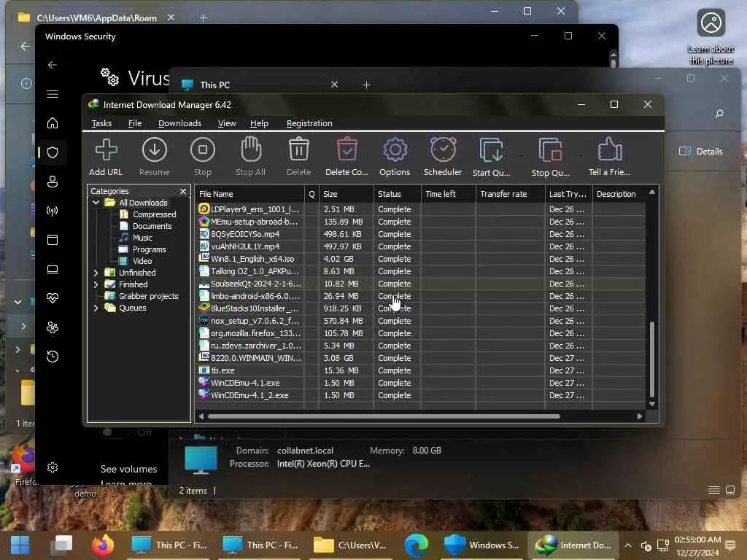Sort downloads by Status column

click(397, 194)
